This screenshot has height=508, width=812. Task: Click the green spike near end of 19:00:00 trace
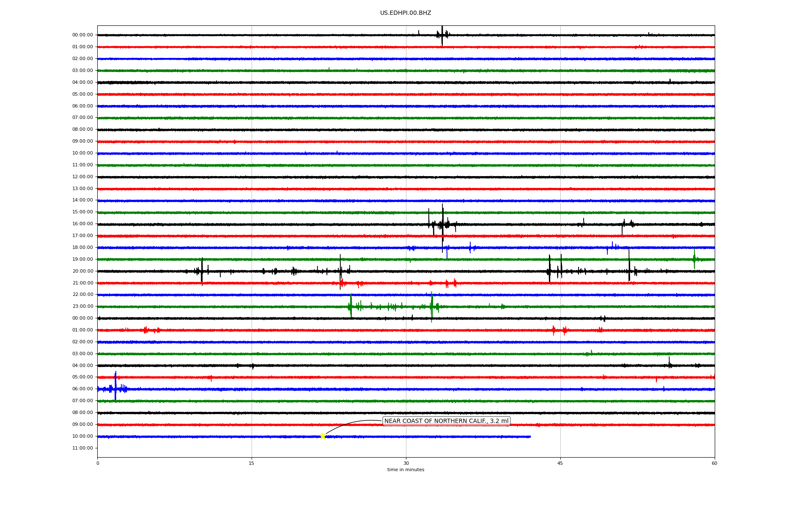(694, 258)
